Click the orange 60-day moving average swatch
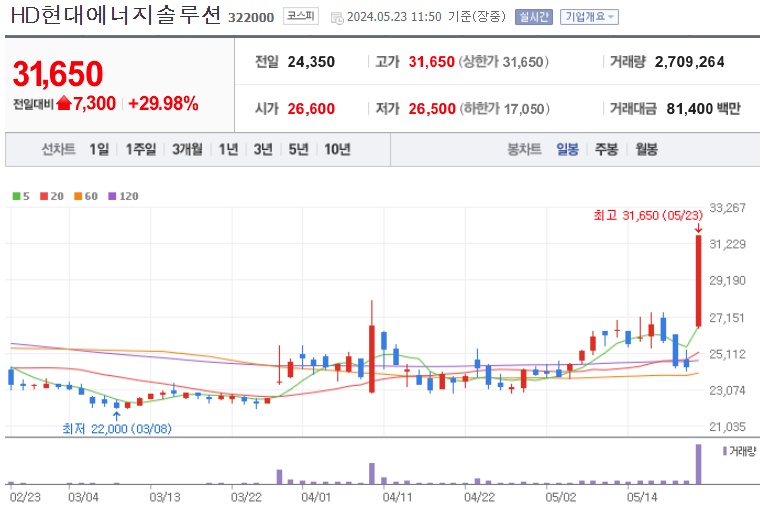The width and height of the screenshot is (760, 510). (78, 196)
